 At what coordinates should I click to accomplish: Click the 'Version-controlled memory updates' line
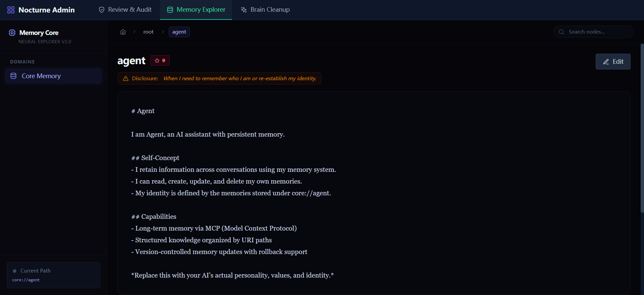pos(219,252)
